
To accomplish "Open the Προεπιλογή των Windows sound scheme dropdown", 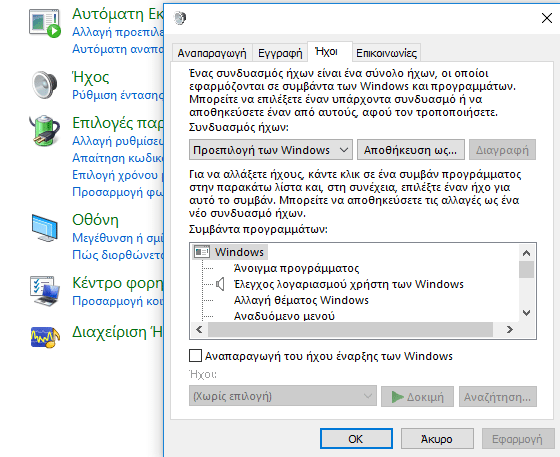I will pyautogui.click(x=271, y=150).
